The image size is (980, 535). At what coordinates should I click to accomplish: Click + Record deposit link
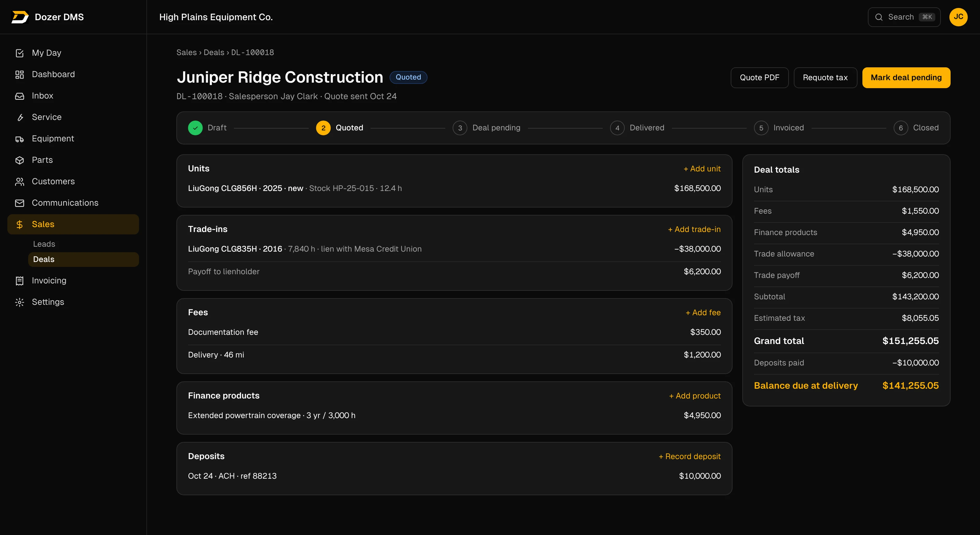[x=690, y=456]
